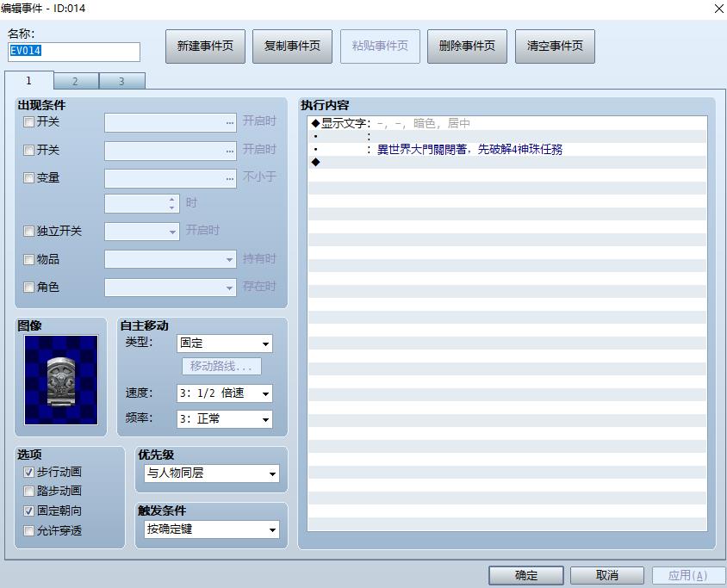Switch to event page tab 3
Screen dimensions: 727x588
122,82
